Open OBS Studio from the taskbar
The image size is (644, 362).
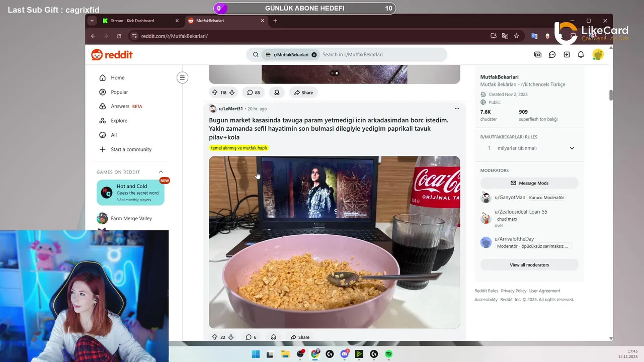coord(300,354)
